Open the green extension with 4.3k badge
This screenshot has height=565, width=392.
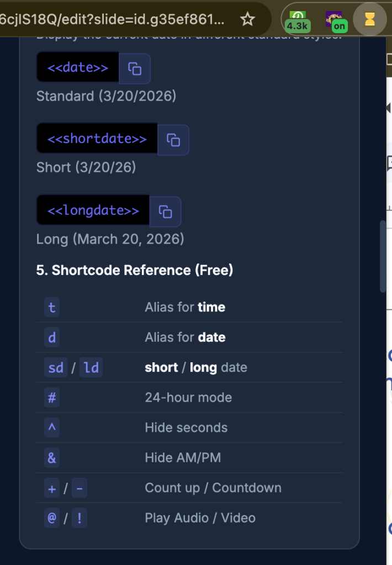(x=298, y=20)
